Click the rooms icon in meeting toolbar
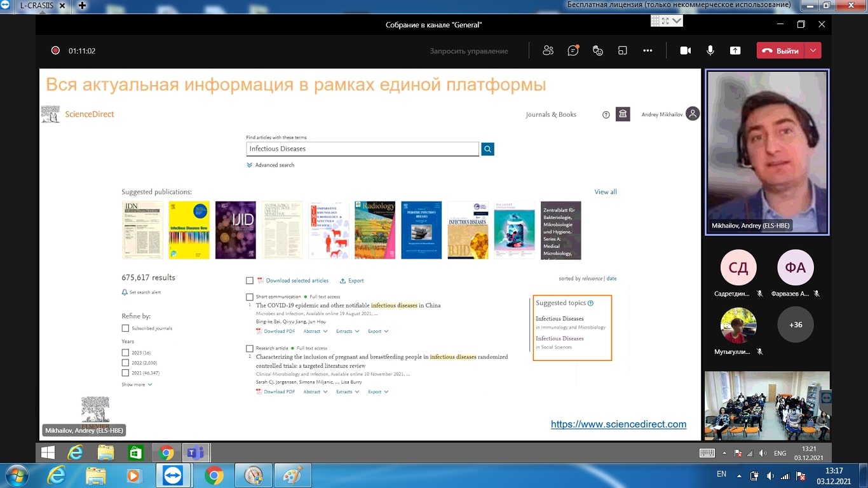This screenshot has width=868, height=488. [623, 51]
